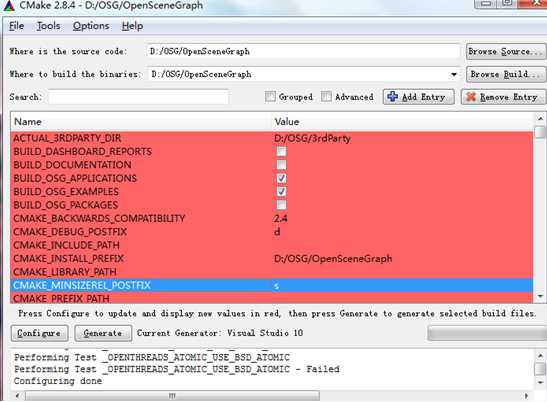Click the output log scroll right arrow
The width and height of the screenshot is (547, 402).
[x=526, y=396]
